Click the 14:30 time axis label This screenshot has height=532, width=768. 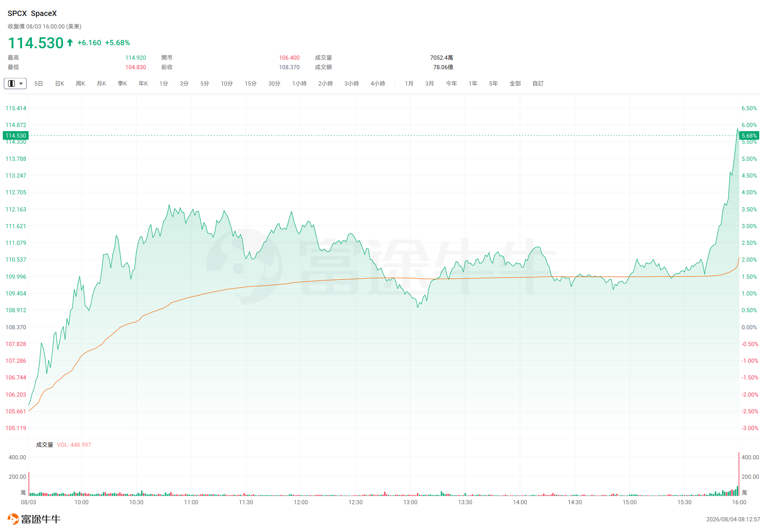click(x=575, y=502)
